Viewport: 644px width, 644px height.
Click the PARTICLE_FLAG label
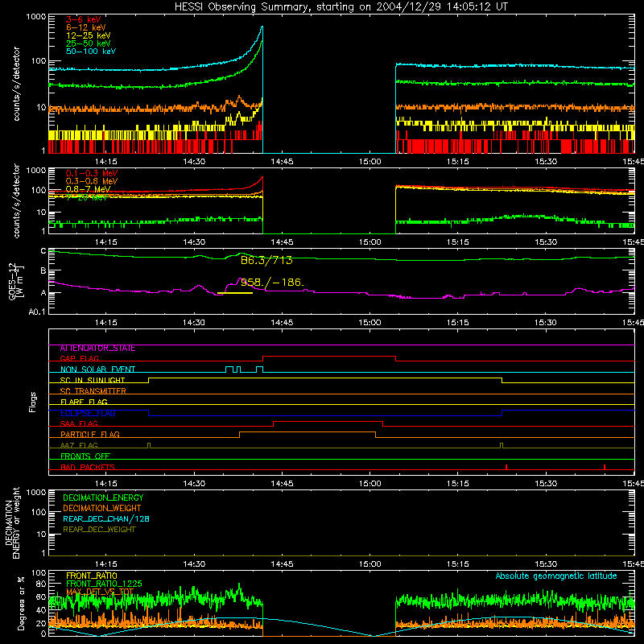click(90, 435)
